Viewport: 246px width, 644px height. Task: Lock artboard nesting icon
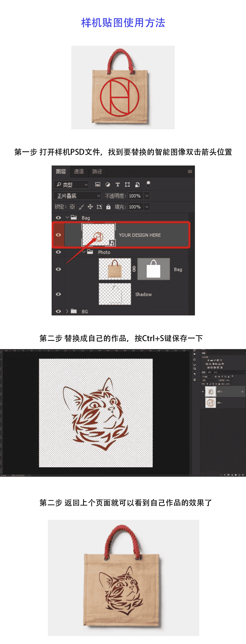coord(99,207)
